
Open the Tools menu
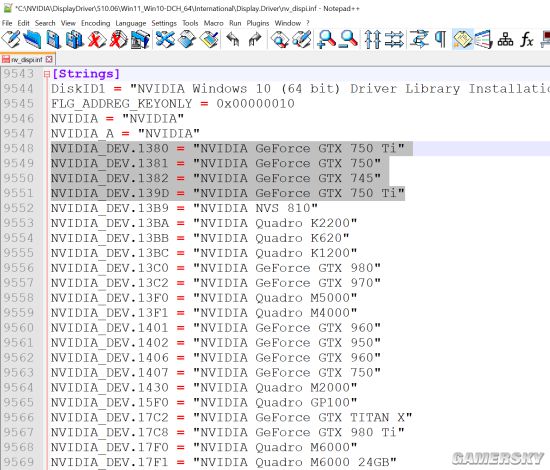tap(190, 23)
